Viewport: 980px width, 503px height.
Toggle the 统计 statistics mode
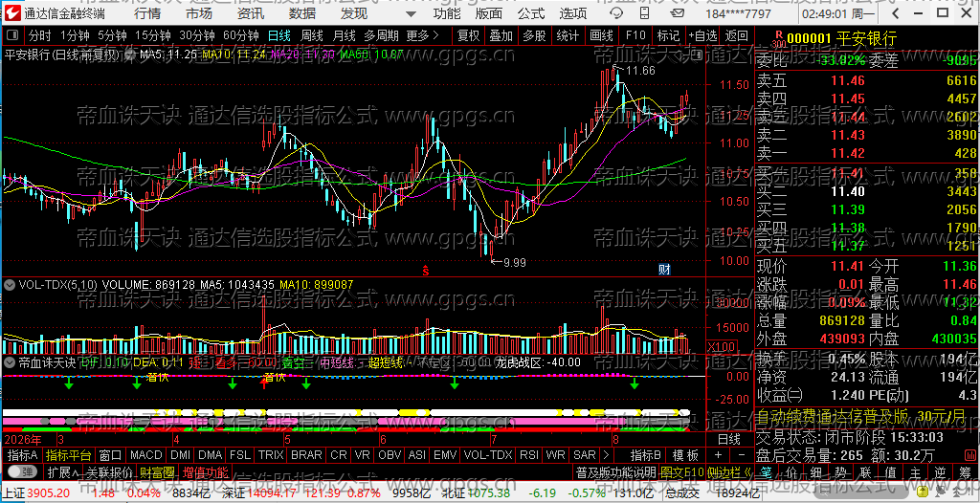[x=568, y=35]
